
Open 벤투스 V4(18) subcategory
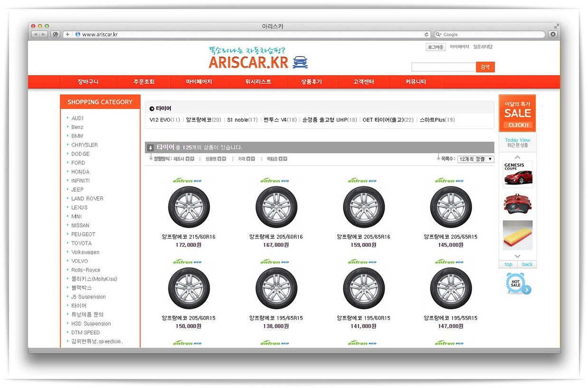(280, 120)
